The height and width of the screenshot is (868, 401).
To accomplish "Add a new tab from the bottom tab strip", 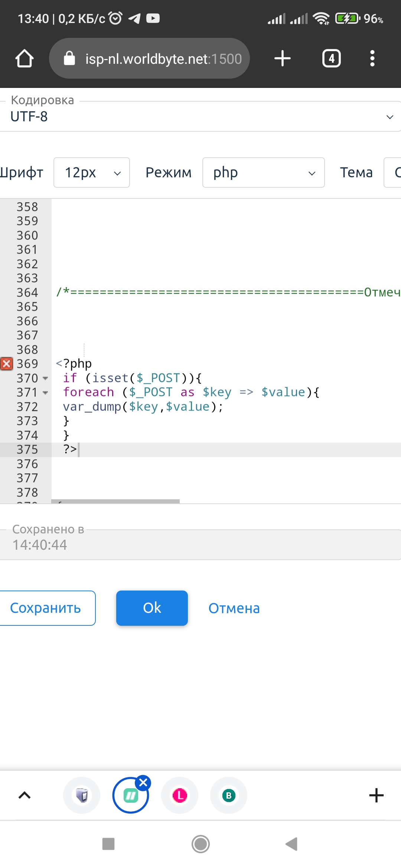I will (376, 795).
